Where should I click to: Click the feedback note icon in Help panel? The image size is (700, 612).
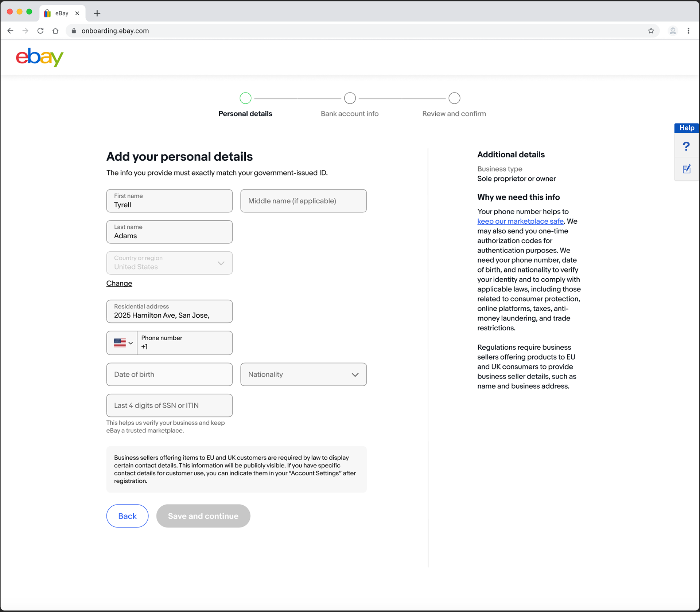pyautogui.click(x=687, y=169)
